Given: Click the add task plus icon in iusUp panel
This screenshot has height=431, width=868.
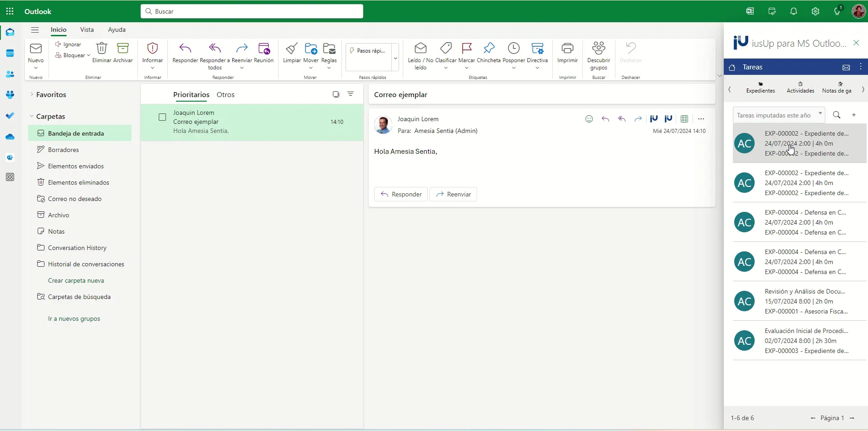Looking at the screenshot, I should [x=854, y=115].
